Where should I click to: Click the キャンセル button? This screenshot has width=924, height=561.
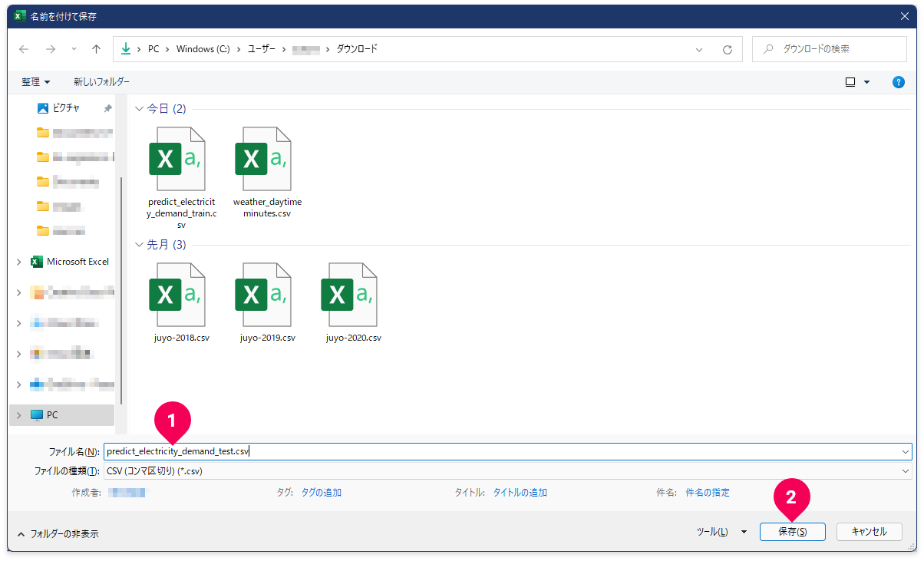point(869,532)
